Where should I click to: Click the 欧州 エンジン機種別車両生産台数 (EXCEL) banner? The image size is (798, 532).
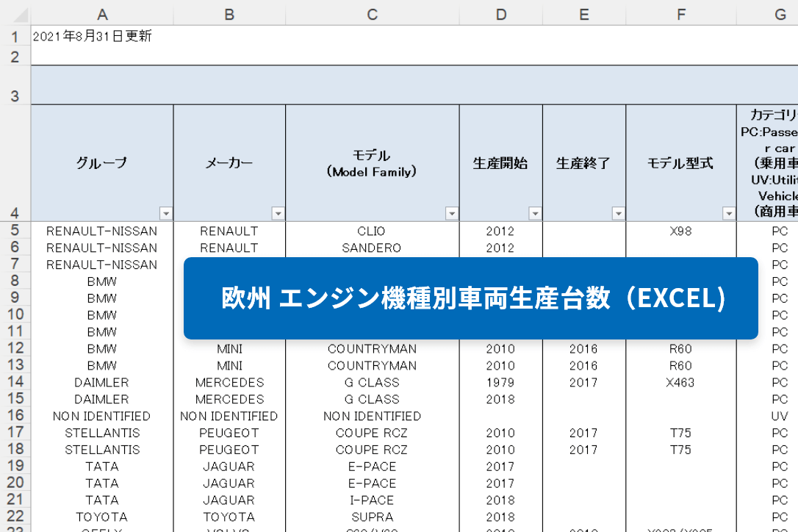[471, 298]
